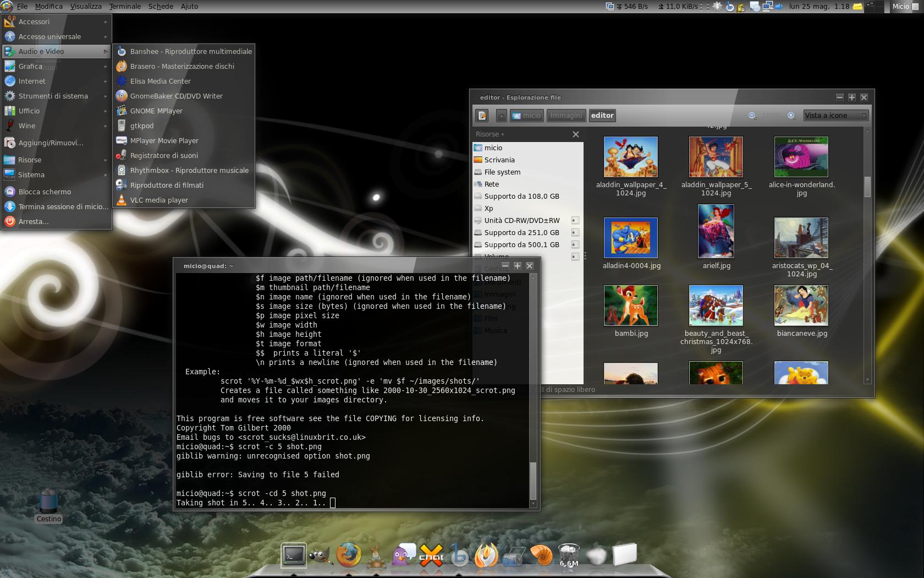Select the editor path button

(602, 115)
